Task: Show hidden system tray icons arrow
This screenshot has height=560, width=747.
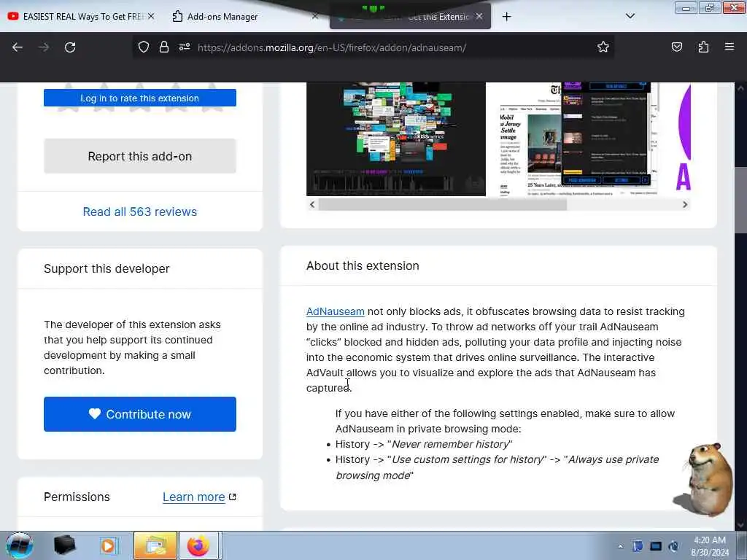Action: tap(620, 547)
